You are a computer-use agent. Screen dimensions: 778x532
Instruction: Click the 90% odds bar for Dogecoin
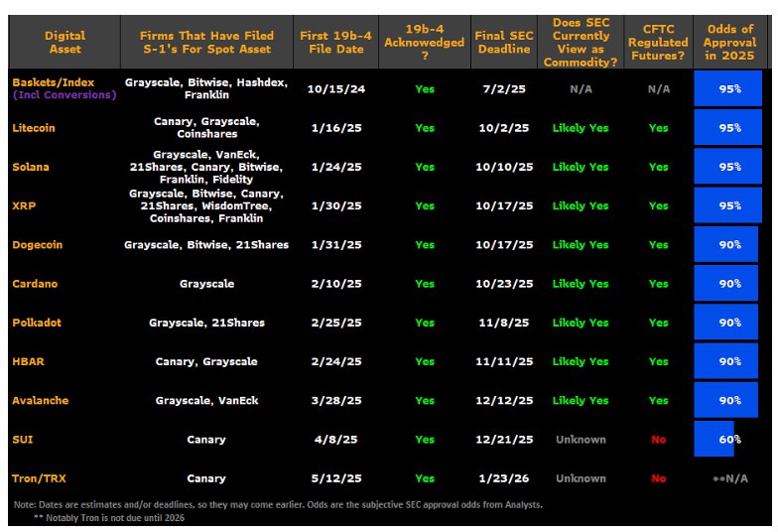coord(726,244)
